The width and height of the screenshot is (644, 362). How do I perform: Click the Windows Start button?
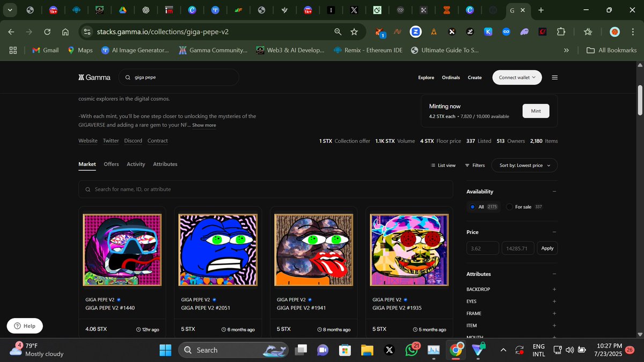[x=165, y=350]
